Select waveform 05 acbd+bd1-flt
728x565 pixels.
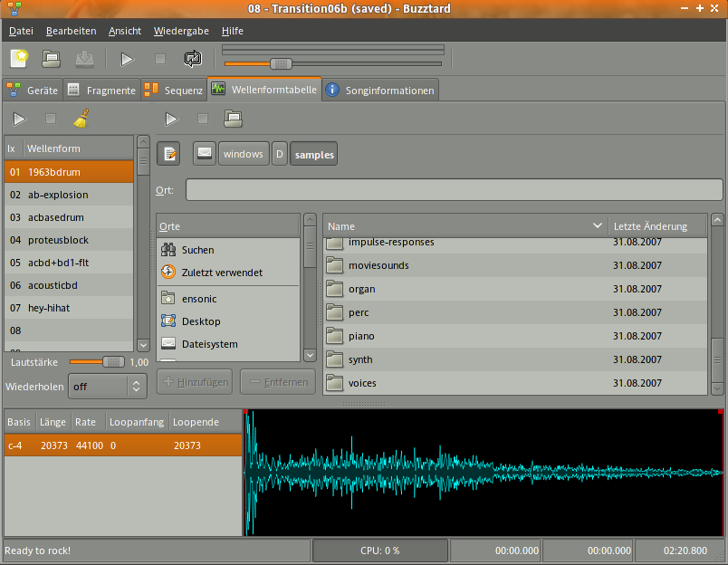(69, 263)
